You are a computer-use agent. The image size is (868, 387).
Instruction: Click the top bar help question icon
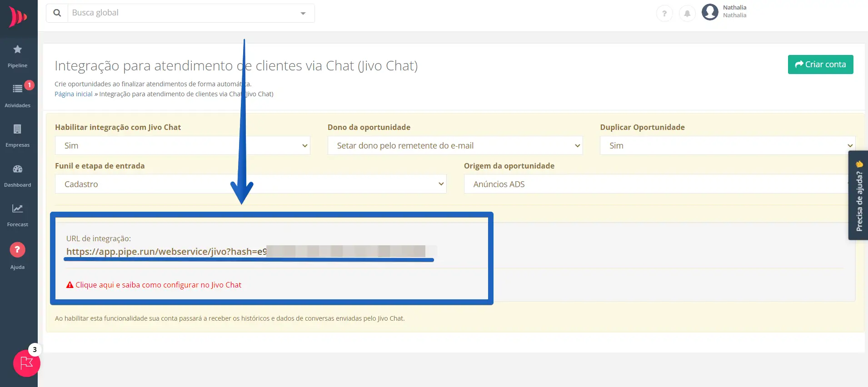[664, 14]
